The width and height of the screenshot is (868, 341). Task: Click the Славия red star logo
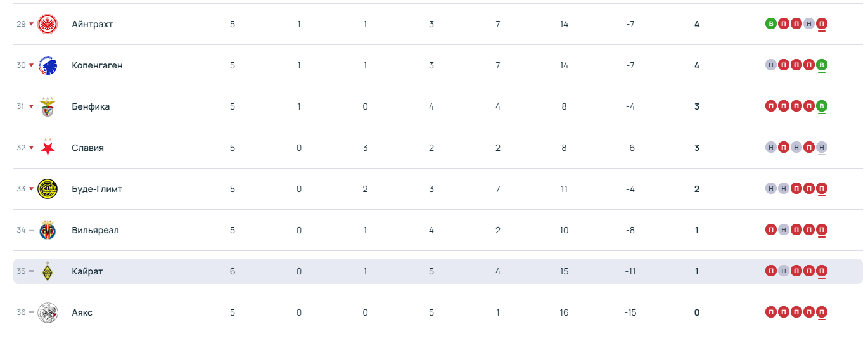click(x=48, y=148)
